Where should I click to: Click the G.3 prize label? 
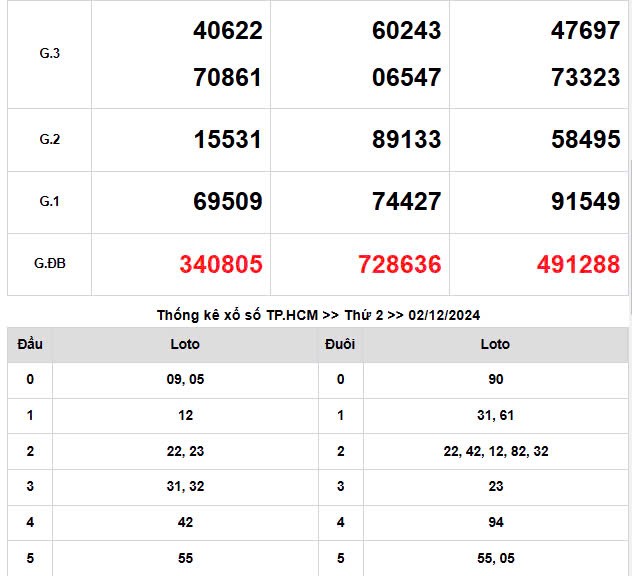(x=50, y=53)
